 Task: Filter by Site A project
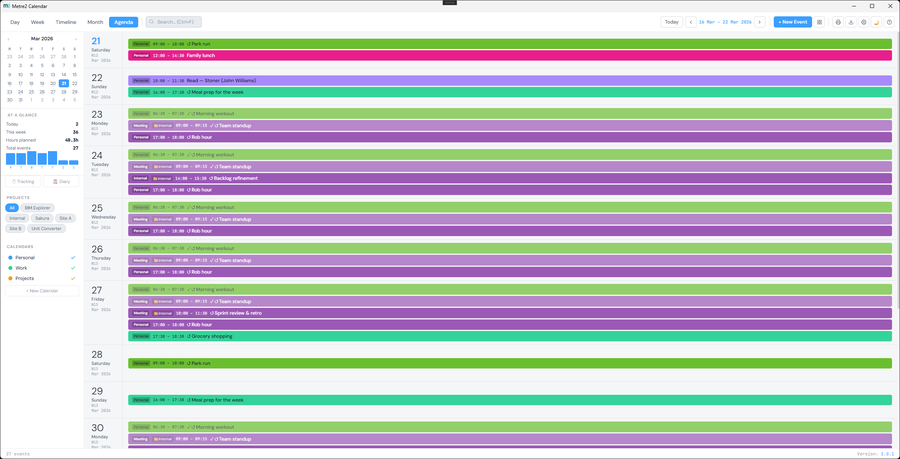tap(65, 218)
